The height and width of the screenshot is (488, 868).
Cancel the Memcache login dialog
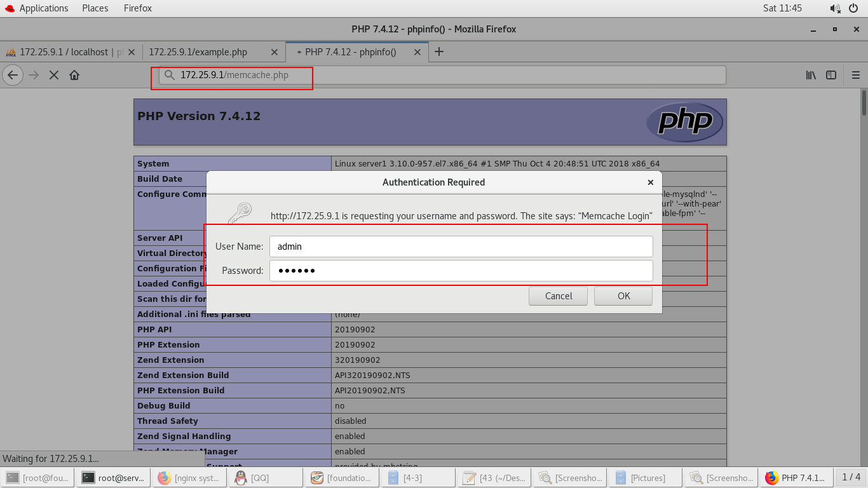click(559, 296)
